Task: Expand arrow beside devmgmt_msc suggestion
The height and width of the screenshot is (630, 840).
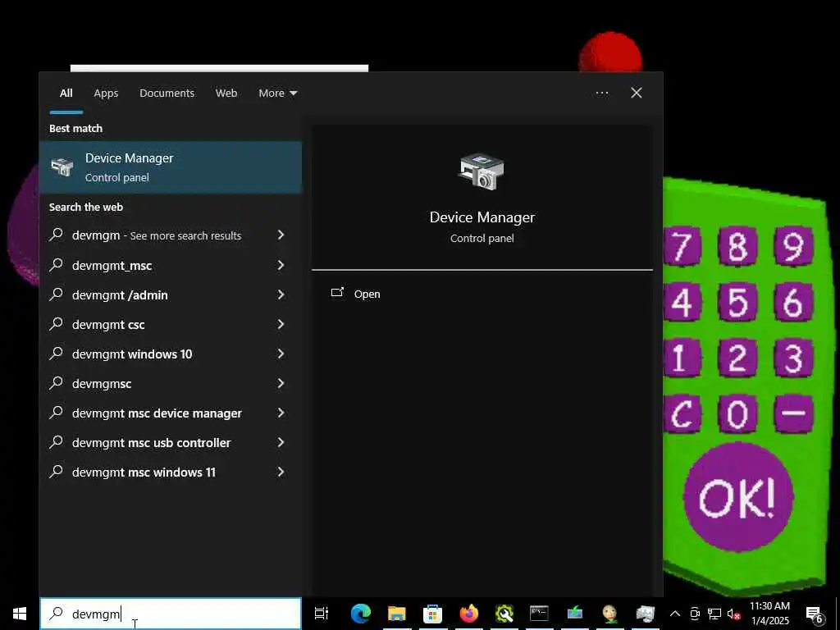Action: tap(281, 265)
